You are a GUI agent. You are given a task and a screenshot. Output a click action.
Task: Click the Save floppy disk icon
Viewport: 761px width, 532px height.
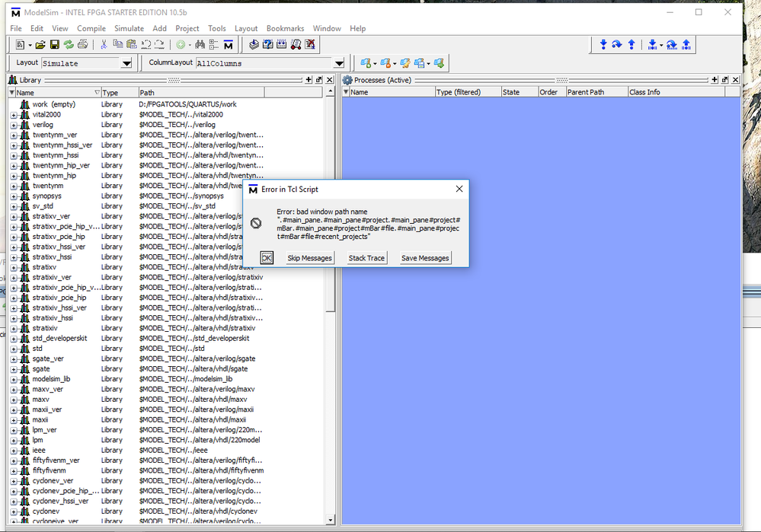click(55, 45)
